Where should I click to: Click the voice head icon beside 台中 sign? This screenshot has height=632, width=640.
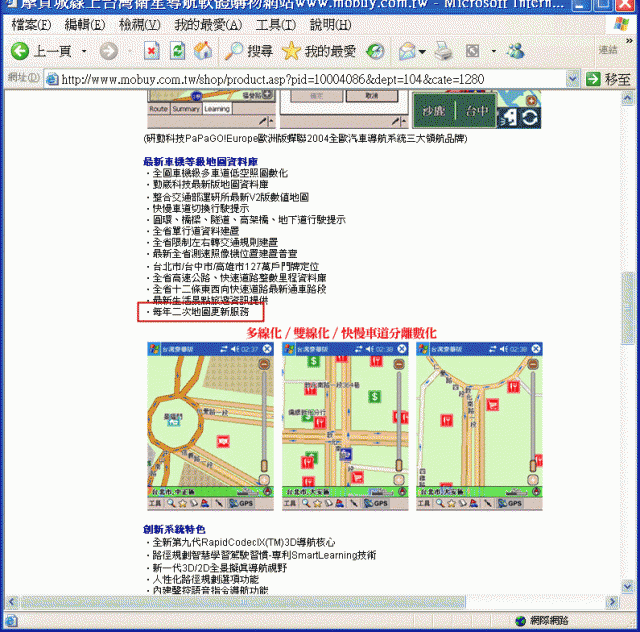[x=509, y=118]
